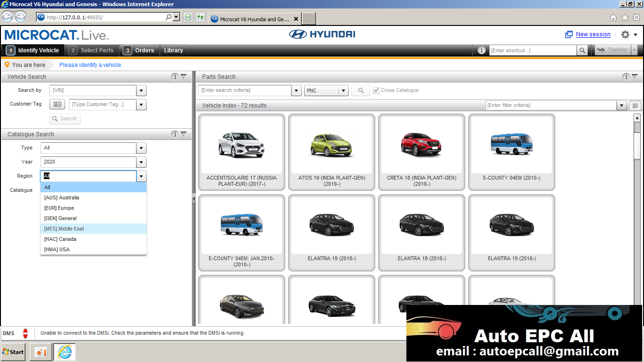Show info for the Vehicle Search panel

pyautogui.click(x=175, y=77)
